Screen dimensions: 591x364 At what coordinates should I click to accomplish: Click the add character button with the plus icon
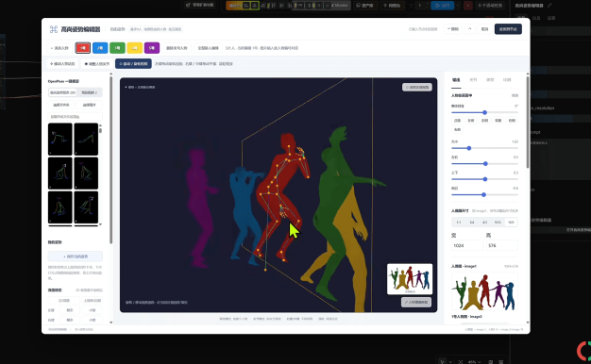pos(59,48)
